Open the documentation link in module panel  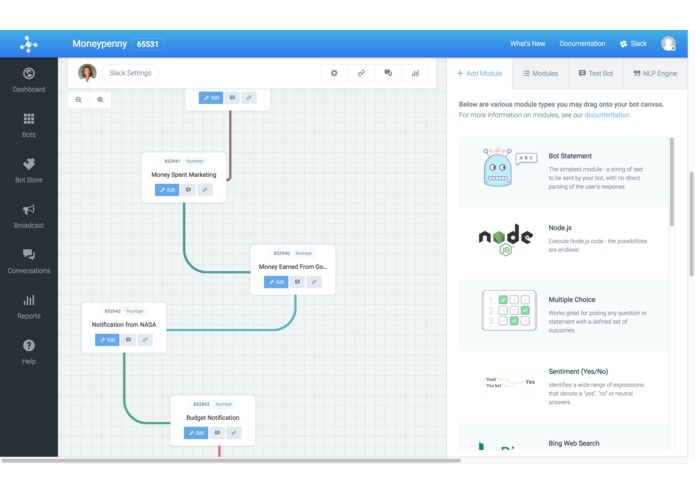pos(607,115)
